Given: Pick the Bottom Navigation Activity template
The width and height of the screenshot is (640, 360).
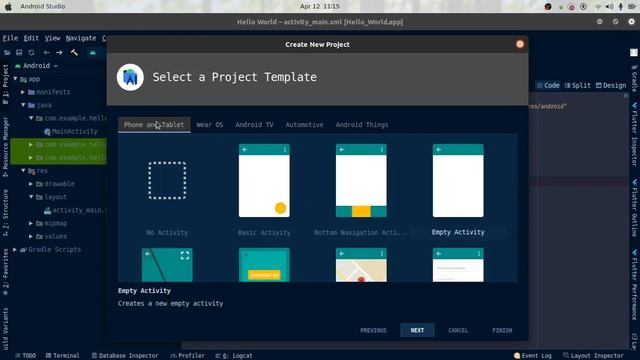Looking at the screenshot, I should (361, 180).
